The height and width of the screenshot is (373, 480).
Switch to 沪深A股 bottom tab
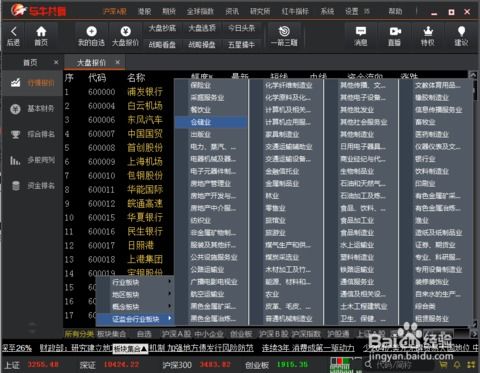coord(176,334)
